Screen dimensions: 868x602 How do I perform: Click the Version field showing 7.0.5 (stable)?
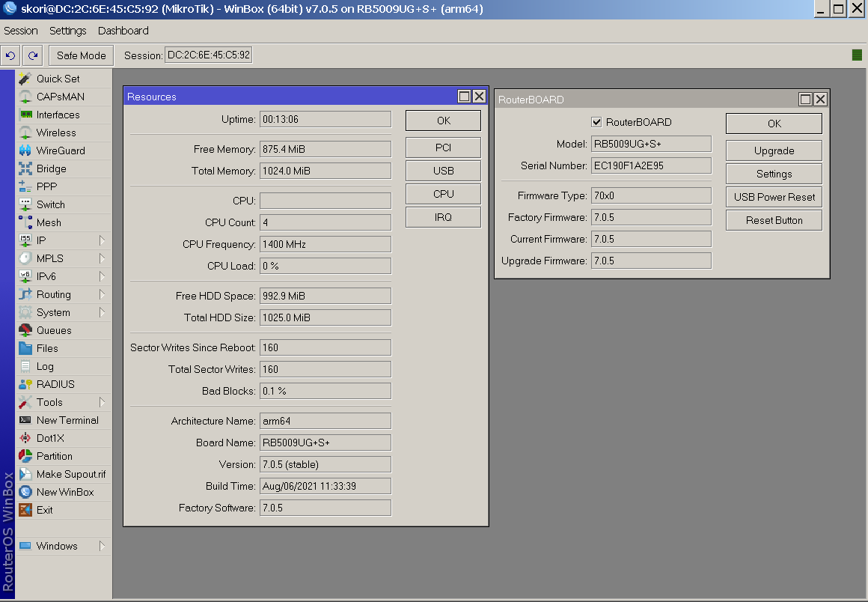[325, 465]
